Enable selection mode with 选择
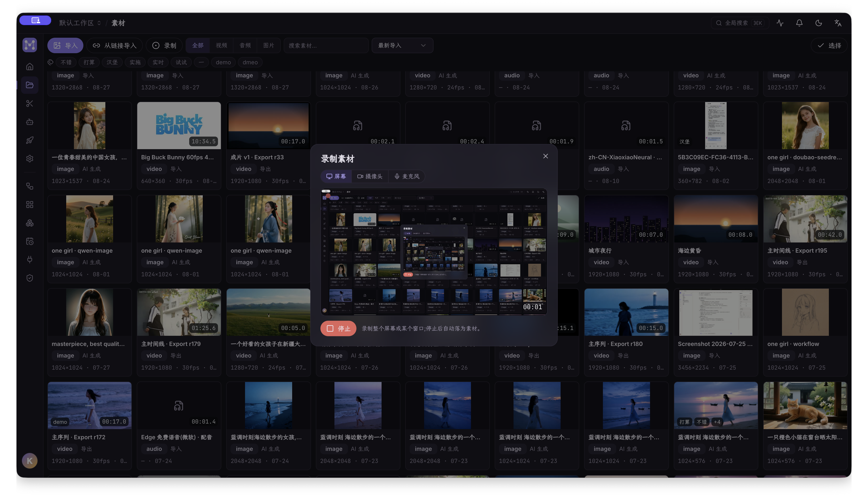This screenshot has width=868, height=498. [x=829, y=45]
